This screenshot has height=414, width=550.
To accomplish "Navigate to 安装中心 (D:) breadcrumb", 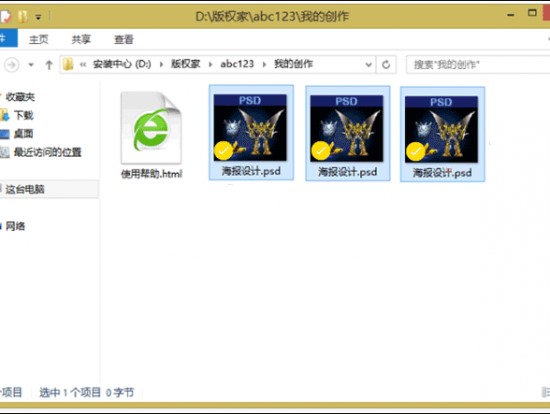I will point(122,64).
